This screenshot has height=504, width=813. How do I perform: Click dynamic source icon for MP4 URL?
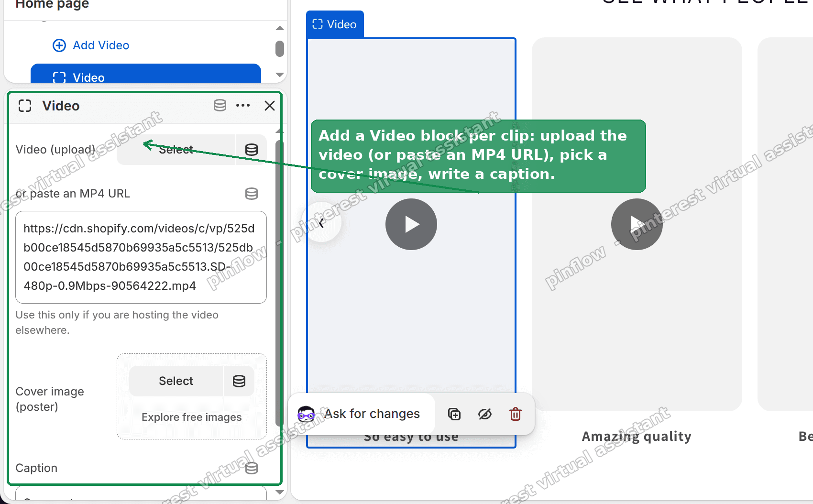(252, 194)
